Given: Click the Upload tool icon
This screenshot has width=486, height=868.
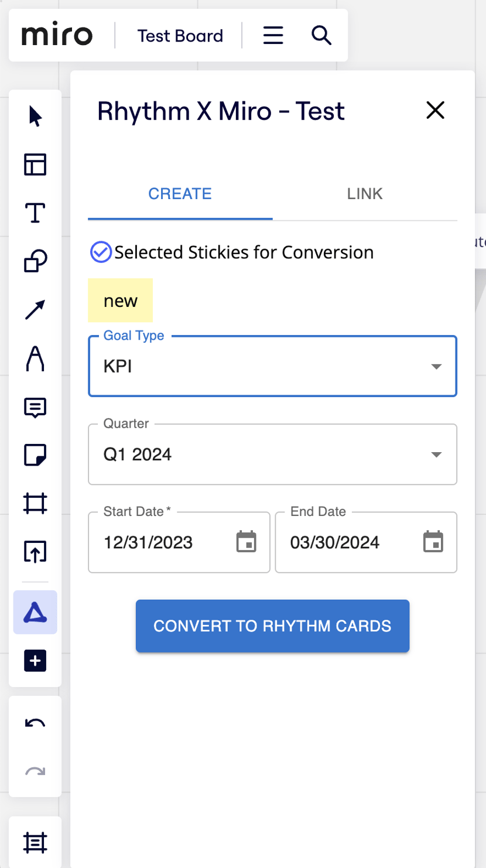Looking at the screenshot, I should pyautogui.click(x=35, y=552).
